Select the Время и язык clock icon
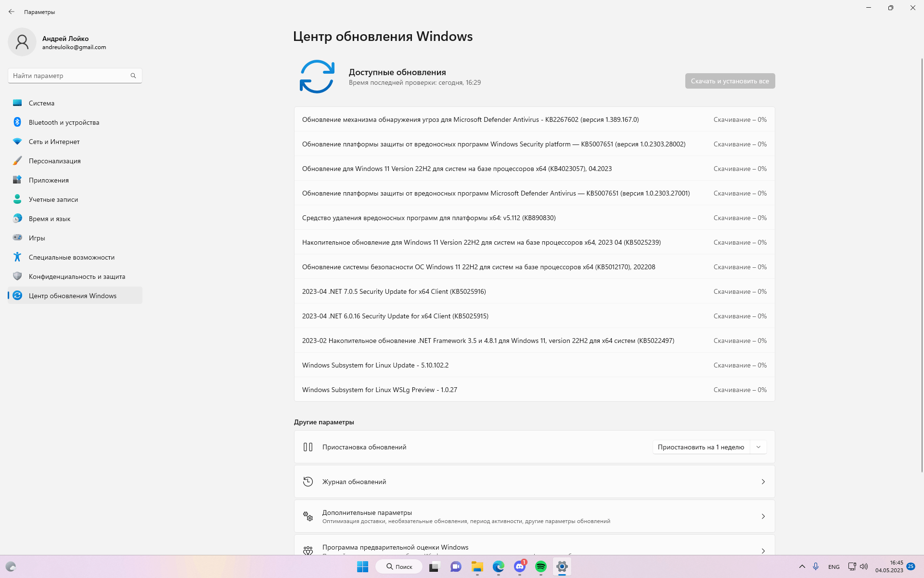924x578 pixels. point(17,218)
